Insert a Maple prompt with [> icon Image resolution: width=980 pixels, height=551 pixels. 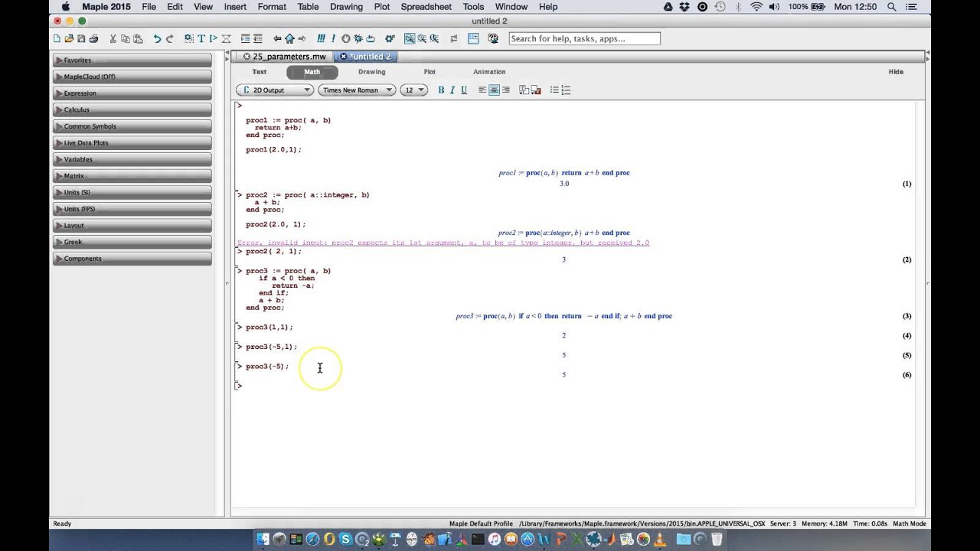pyautogui.click(x=214, y=38)
